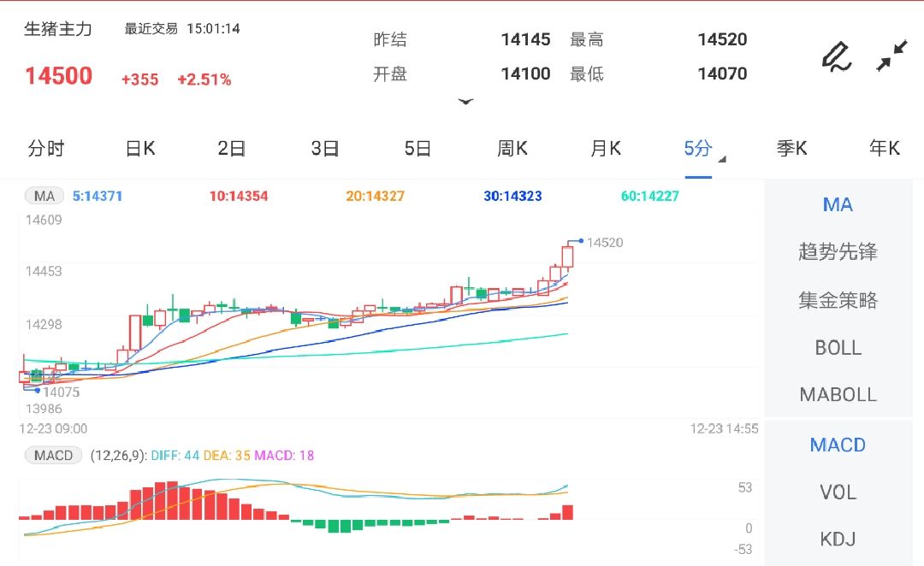
Task: Open the 5日 five-day chart tab
Action: point(417,148)
